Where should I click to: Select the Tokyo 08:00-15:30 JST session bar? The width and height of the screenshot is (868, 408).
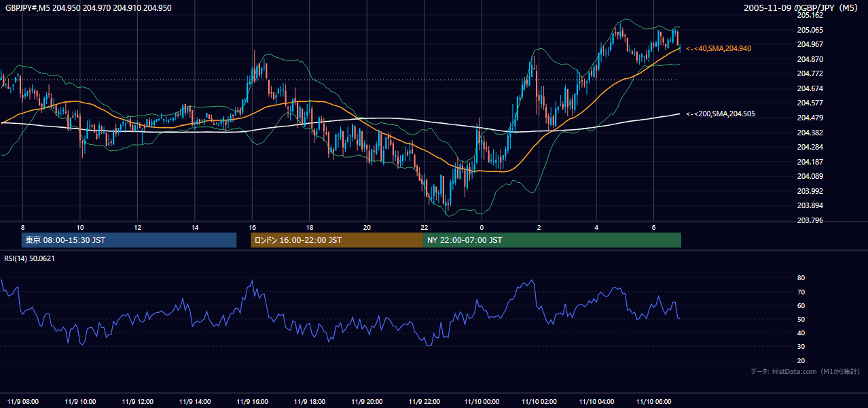click(129, 240)
